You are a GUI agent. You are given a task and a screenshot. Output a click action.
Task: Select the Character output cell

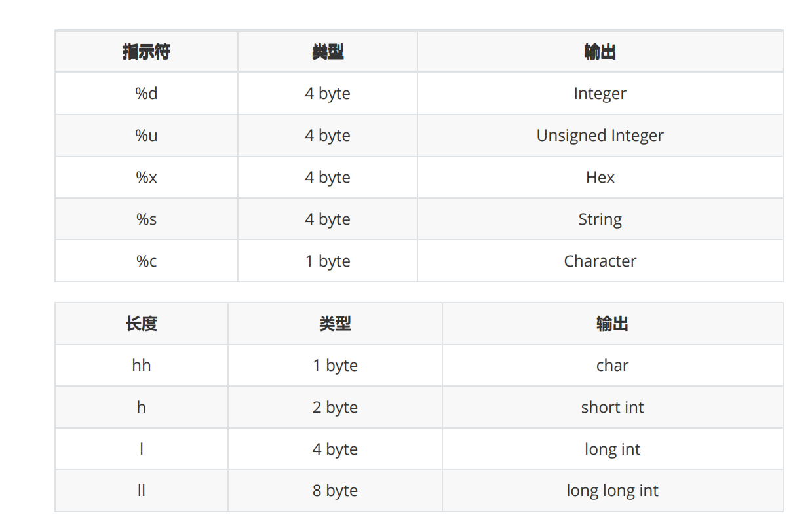point(600,261)
